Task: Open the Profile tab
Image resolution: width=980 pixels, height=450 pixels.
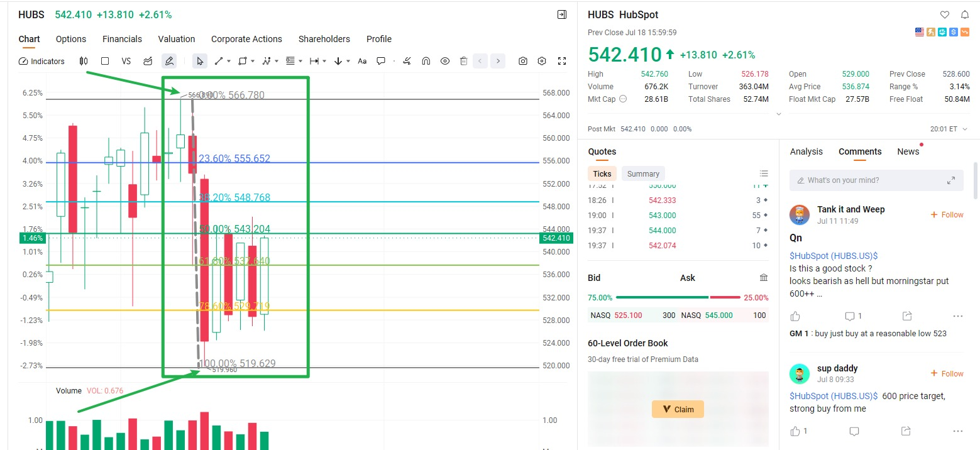Action: point(379,39)
